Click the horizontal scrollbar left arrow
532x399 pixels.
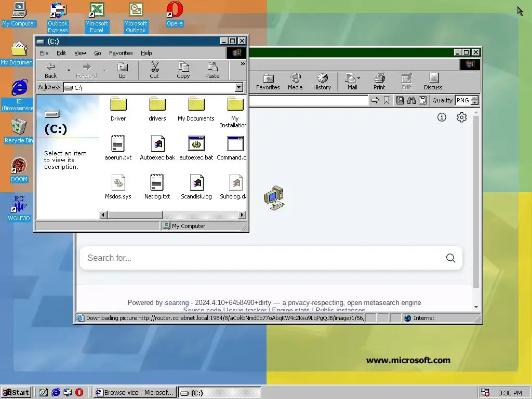[103, 215]
